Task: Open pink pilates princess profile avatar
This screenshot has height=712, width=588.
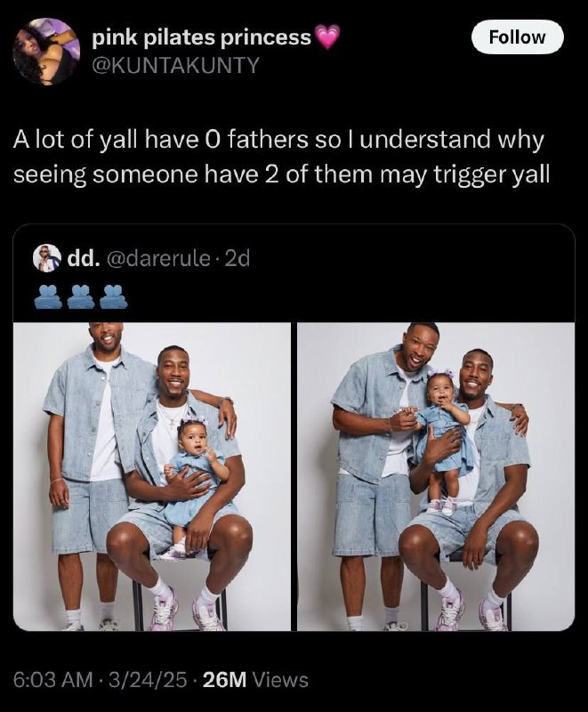Action: 46,52
